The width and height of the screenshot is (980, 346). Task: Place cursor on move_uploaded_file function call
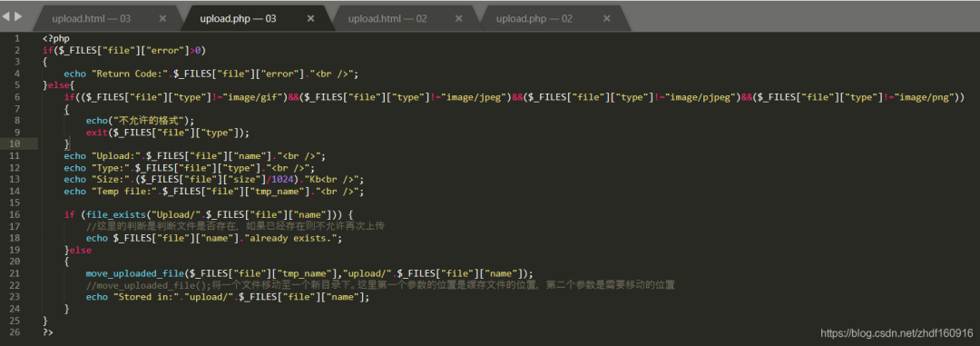135,273
